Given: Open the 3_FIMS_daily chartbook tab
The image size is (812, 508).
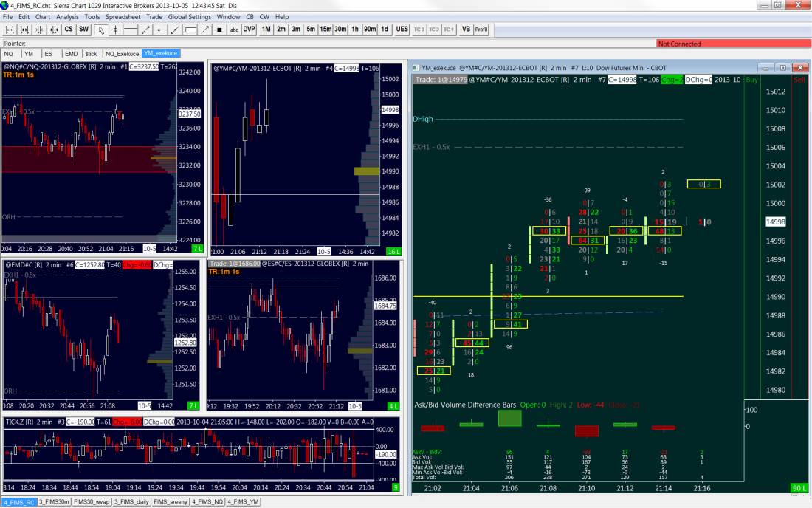Looking at the screenshot, I should tap(131, 502).
